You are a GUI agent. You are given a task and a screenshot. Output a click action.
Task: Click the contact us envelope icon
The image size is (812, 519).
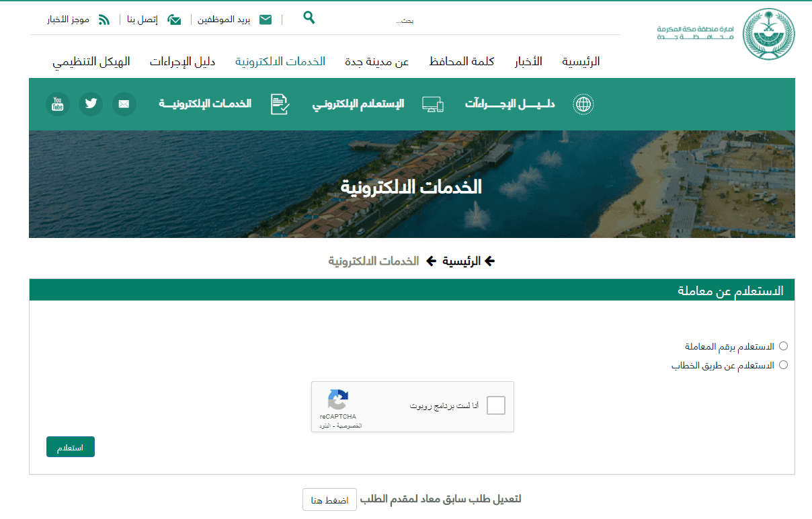[x=174, y=19]
